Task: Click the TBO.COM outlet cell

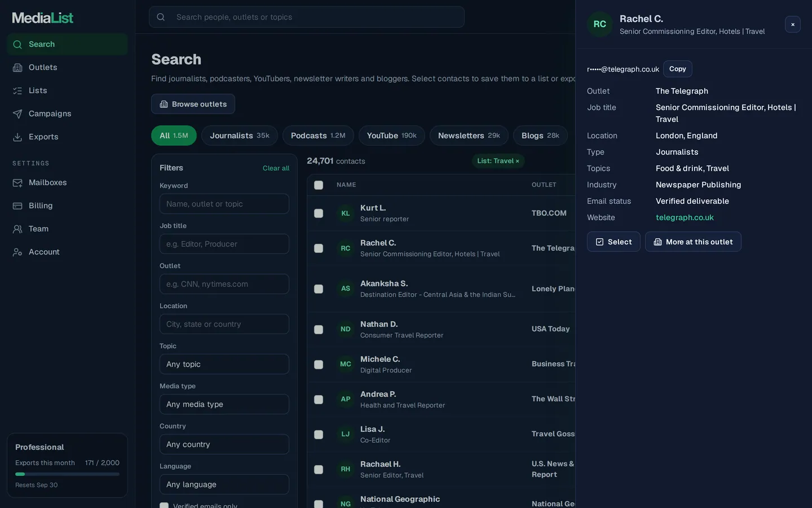Action: [549, 213]
